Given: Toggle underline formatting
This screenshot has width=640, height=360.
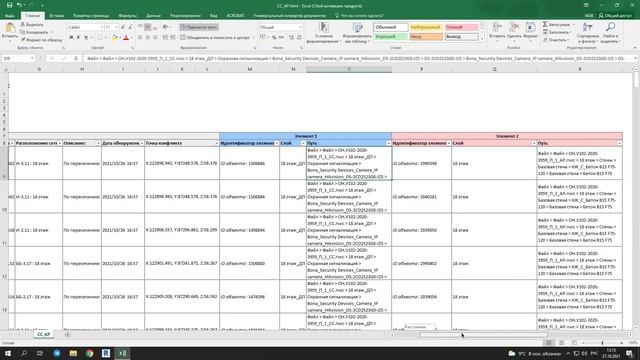Looking at the screenshot, I should tap(86, 38).
